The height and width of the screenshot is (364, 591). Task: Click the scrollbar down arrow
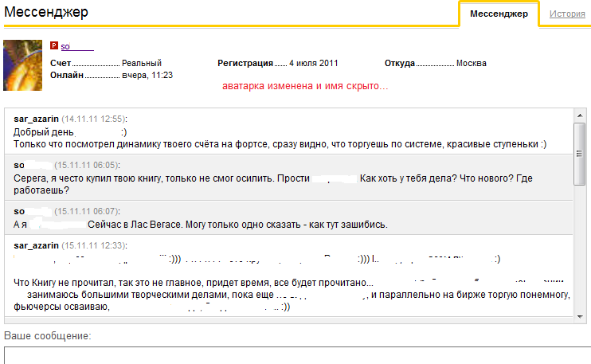click(580, 317)
